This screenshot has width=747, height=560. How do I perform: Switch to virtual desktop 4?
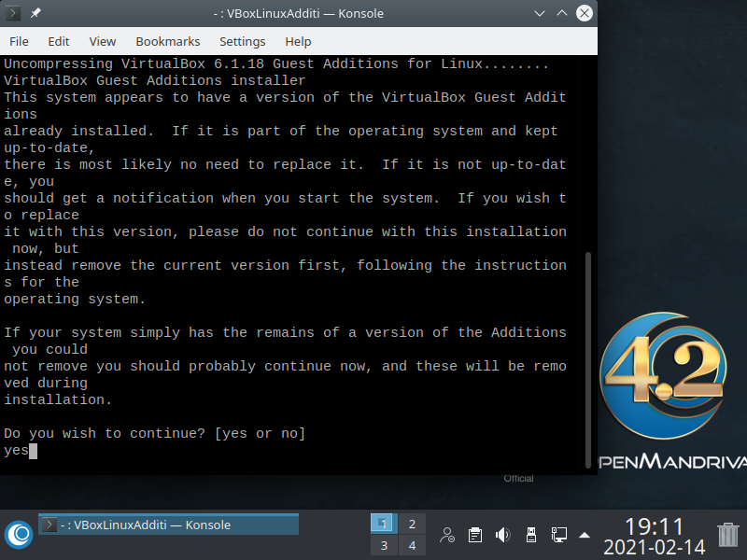click(x=412, y=545)
